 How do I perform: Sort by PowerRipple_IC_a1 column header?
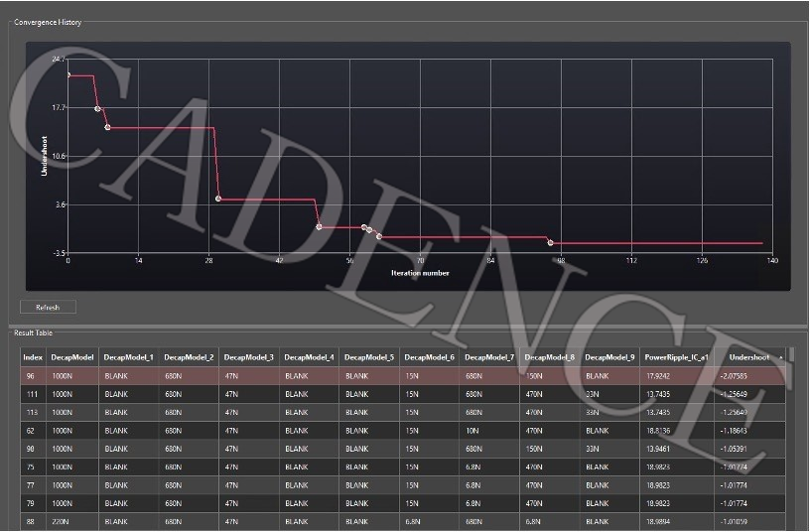coord(677,357)
